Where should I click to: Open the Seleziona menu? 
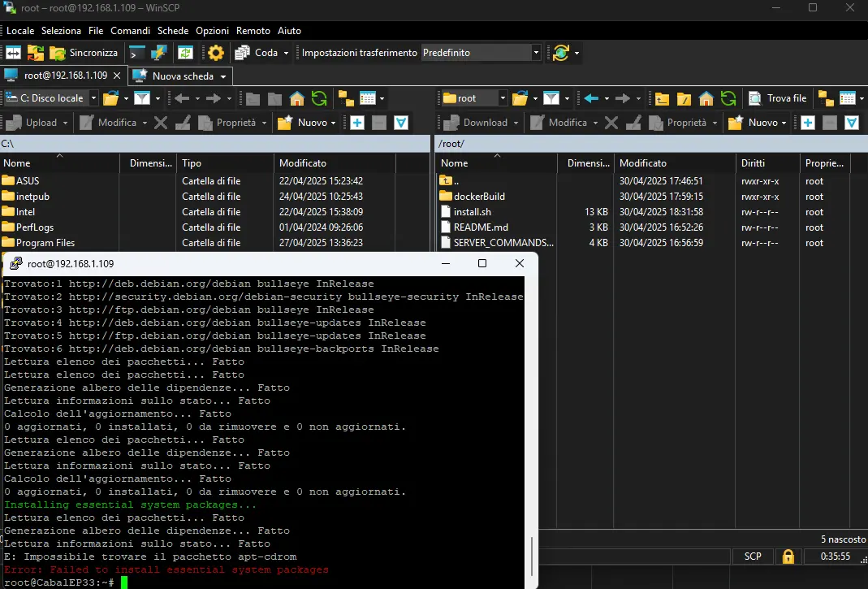(x=61, y=31)
